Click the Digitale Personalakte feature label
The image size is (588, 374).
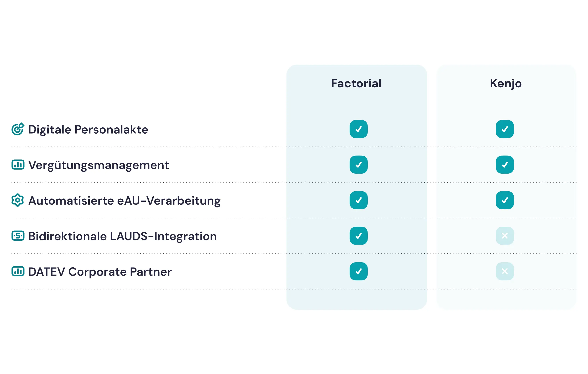[88, 130]
